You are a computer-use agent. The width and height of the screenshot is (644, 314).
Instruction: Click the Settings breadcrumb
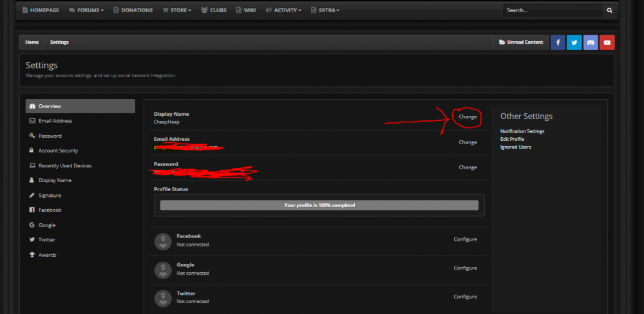[59, 42]
